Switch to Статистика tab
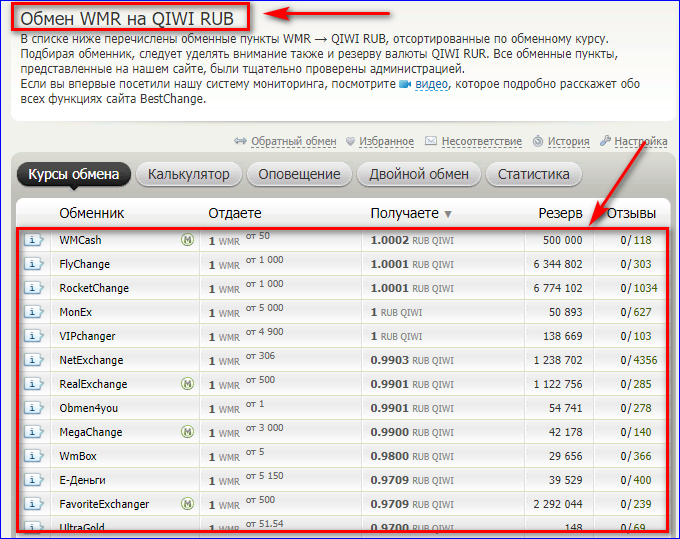The image size is (680, 539). point(533,174)
